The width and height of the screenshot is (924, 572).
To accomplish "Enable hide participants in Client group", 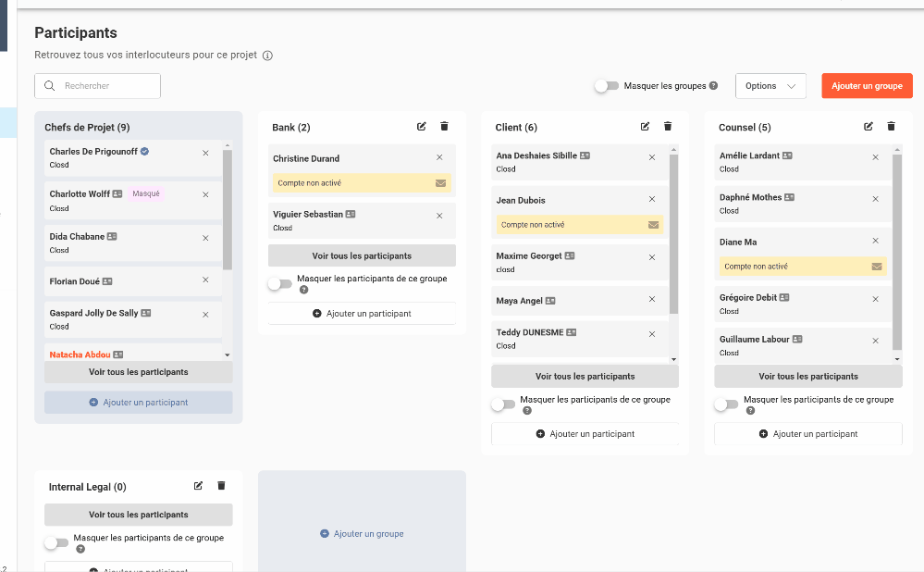I will pos(503,404).
